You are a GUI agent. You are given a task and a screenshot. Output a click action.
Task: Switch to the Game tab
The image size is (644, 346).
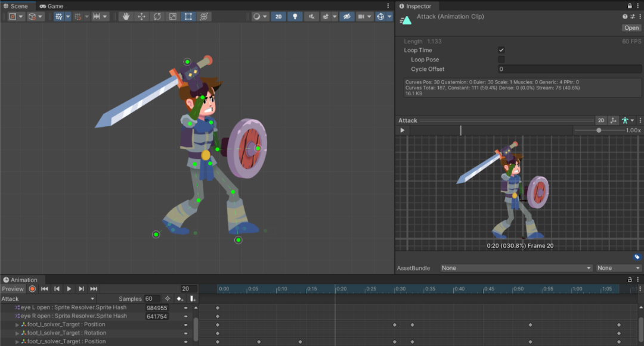click(x=51, y=6)
